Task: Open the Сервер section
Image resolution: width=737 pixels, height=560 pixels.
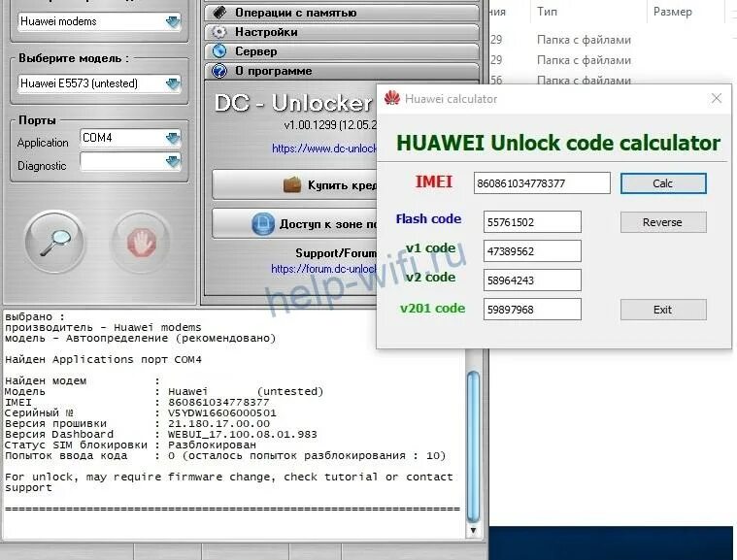Action: point(342,51)
